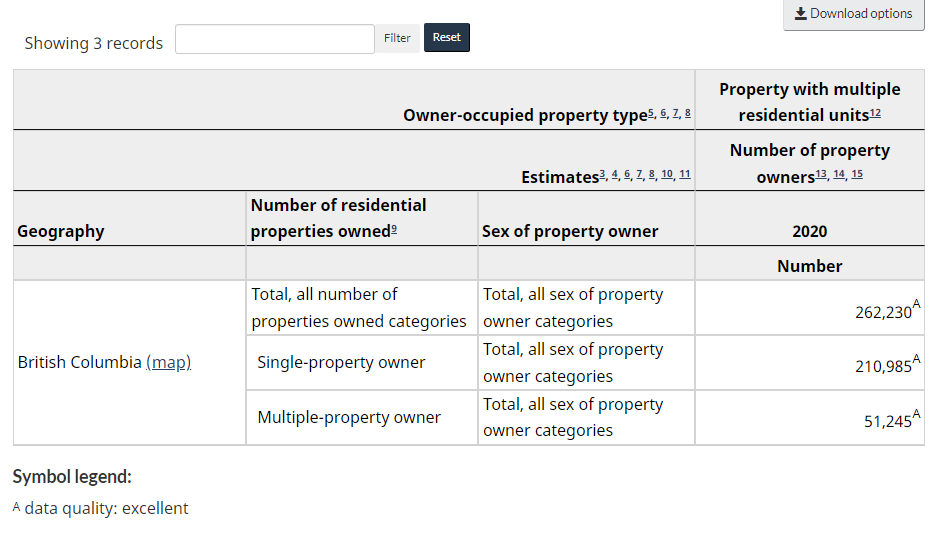Click the download arrow icon
Image resolution: width=939 pixels, height=538 pixels.
pos(801,14)
